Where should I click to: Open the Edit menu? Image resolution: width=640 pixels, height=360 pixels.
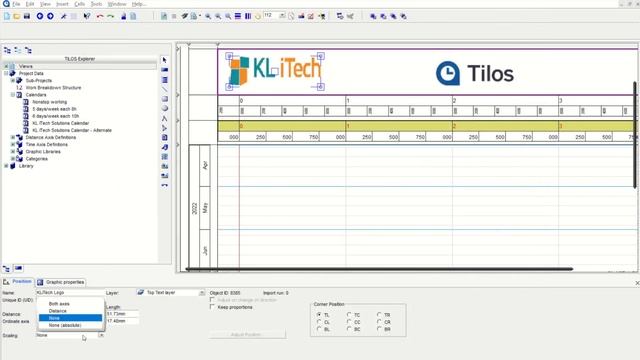[x=30, y=4]
